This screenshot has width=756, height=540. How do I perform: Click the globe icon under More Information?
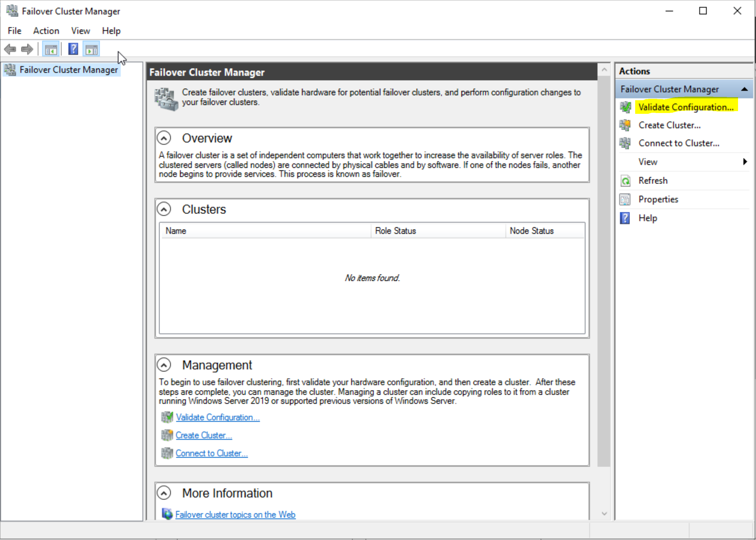click(167, 514)
